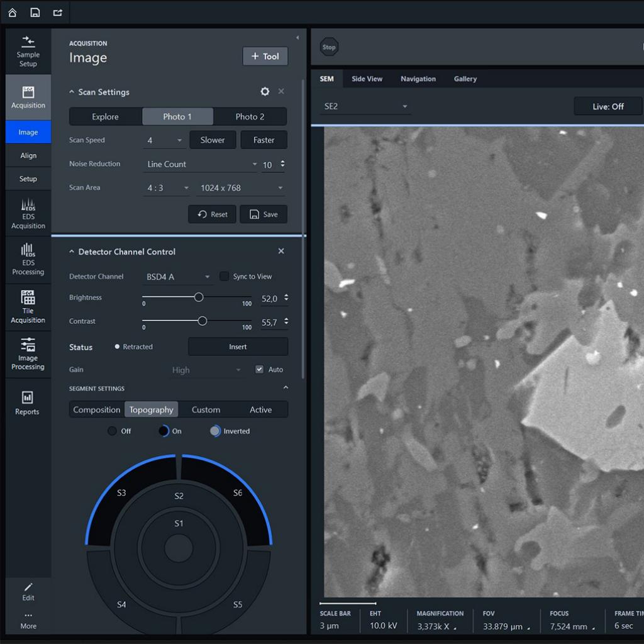This screenshot has width=644, height=644.
Task: Click the Brightness slider handle
Action: (199, 297)
